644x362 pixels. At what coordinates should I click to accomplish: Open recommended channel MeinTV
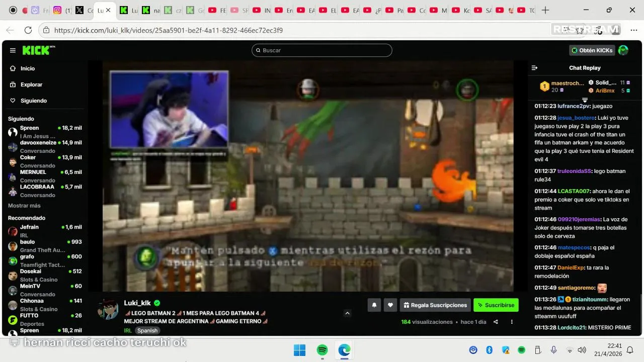44,290
